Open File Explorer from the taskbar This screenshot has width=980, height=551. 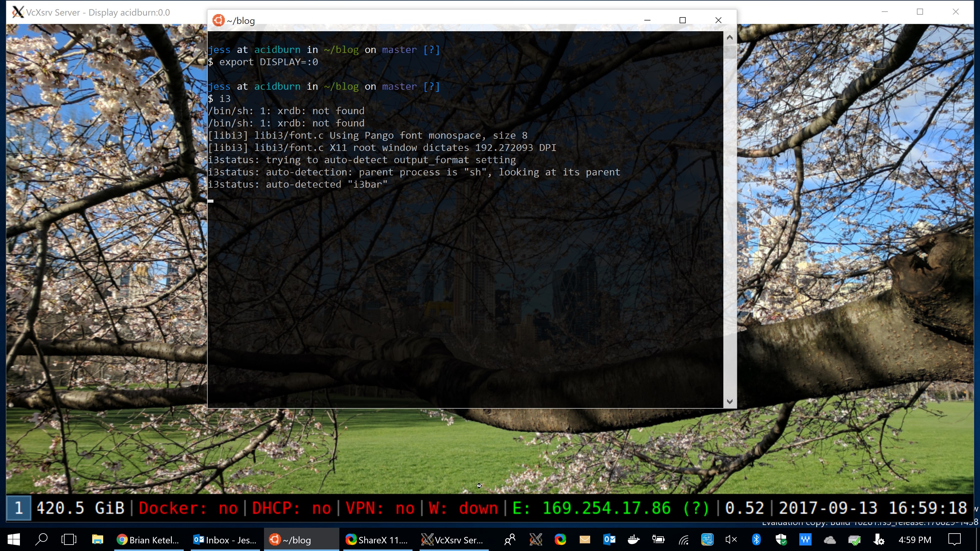tap(97, 539)
